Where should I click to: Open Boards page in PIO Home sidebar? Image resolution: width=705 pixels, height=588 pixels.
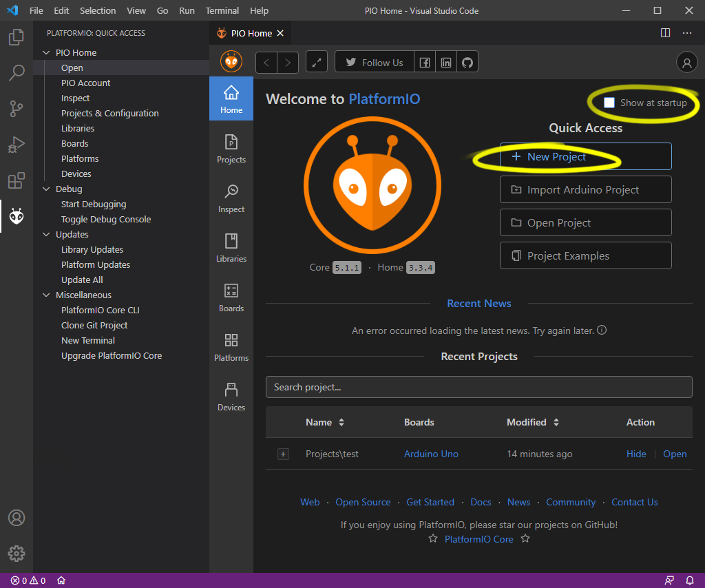click(x=231, y=297)
